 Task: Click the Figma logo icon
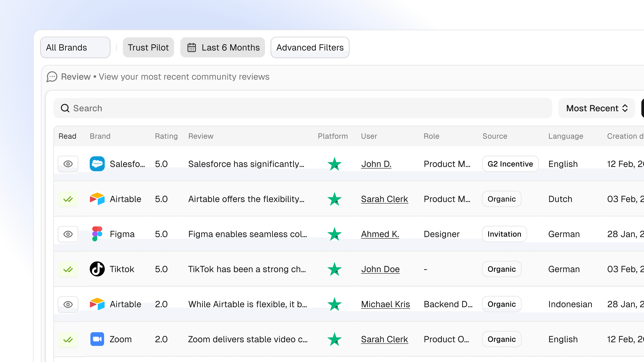(x=97, y=234)
